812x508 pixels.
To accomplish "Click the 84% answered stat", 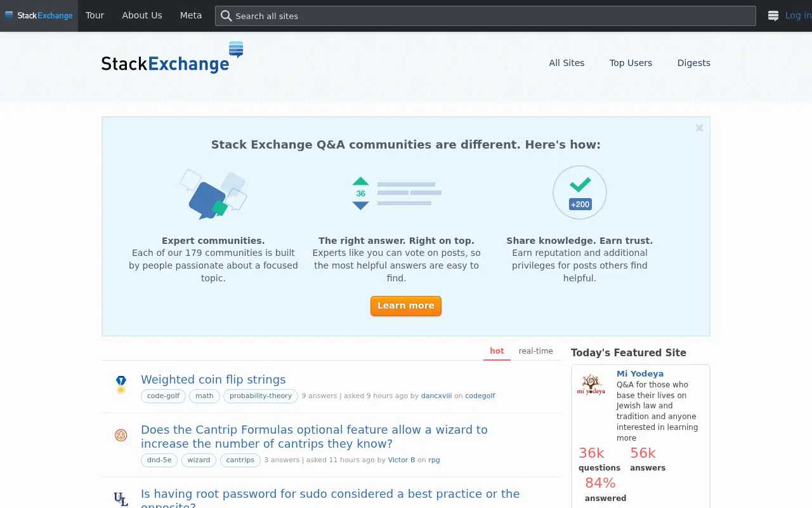I will point(605,490).
